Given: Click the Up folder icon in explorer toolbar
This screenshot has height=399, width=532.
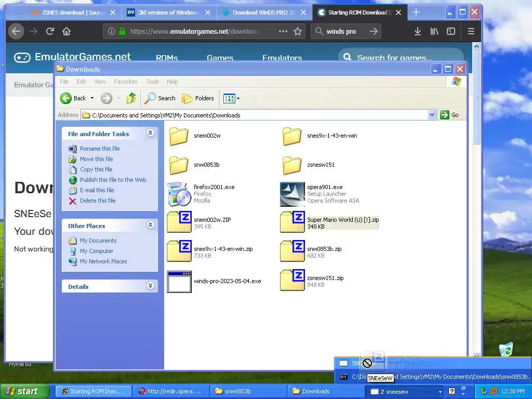Looking at the screenshot, I should coord(131,98).
